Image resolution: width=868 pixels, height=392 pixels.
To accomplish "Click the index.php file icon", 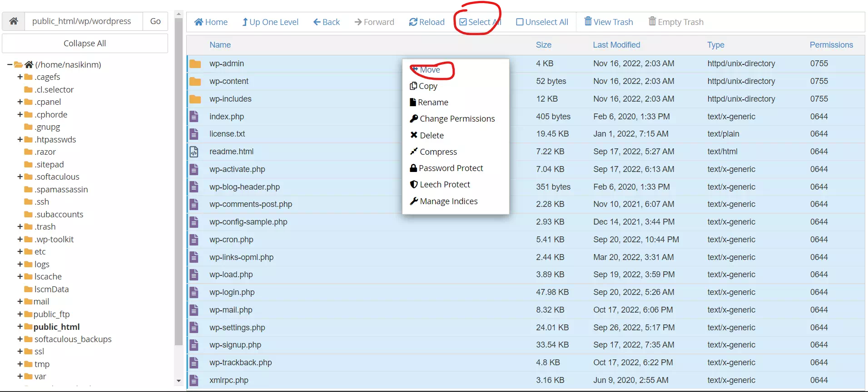I will (194, 117).
